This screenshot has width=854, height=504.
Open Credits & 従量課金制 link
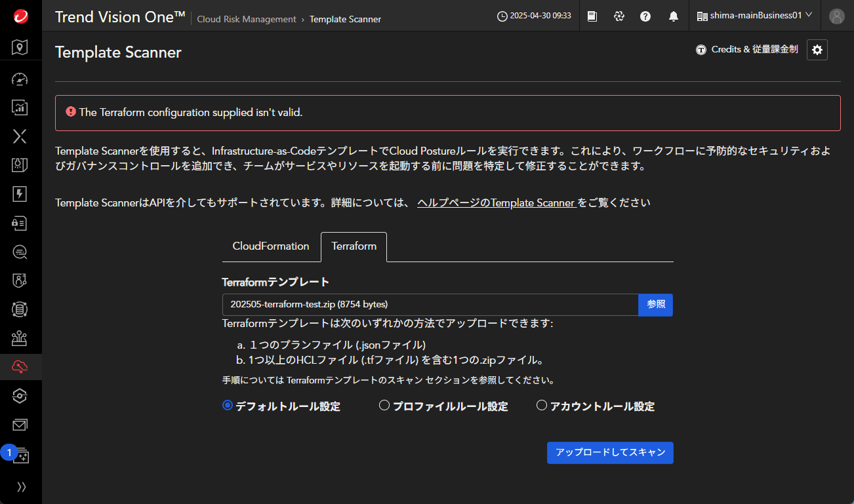click(747, 49)
